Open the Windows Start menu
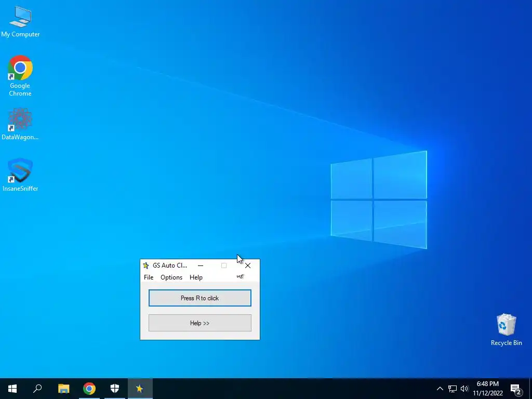Screen dimensions: 532x399 tap(12, 389)
